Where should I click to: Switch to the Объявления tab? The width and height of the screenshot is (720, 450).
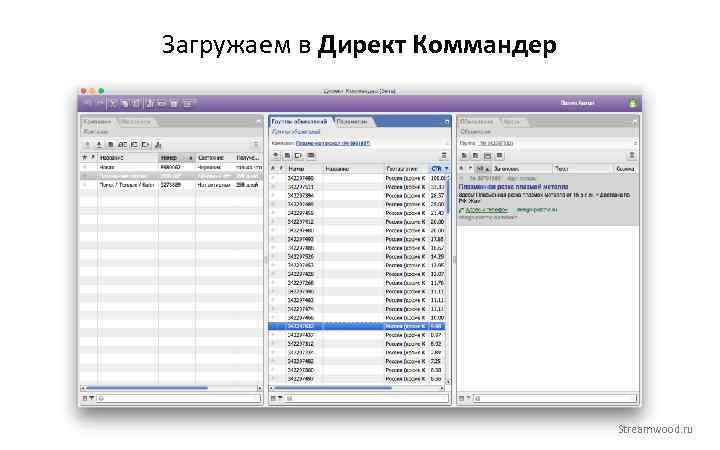pos(476,122)
